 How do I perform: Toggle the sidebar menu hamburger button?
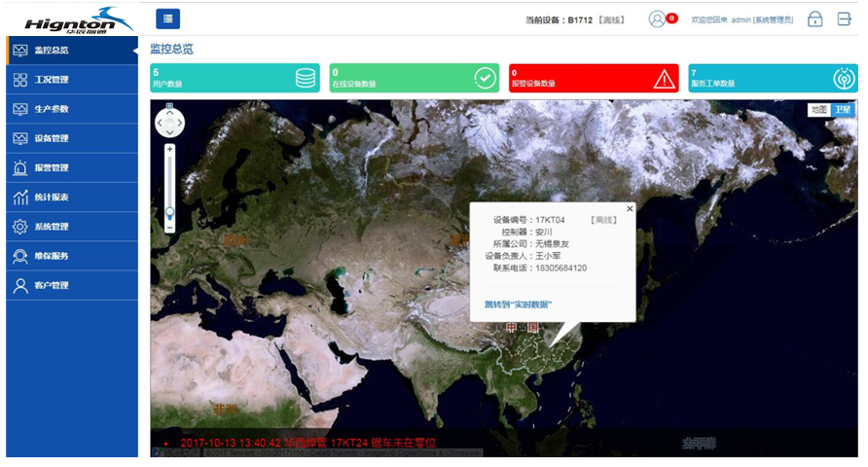(x=167, y=18)
